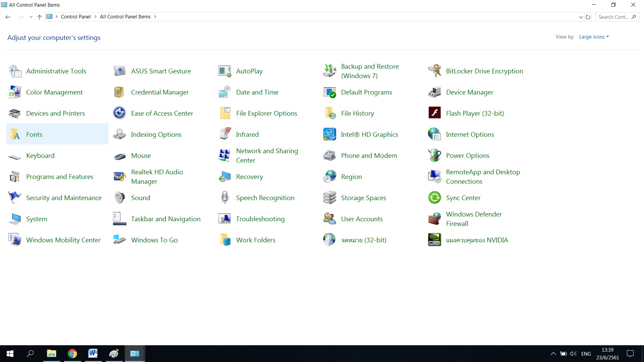
Task: Click the Recovery link
Action: coord(250,177)
